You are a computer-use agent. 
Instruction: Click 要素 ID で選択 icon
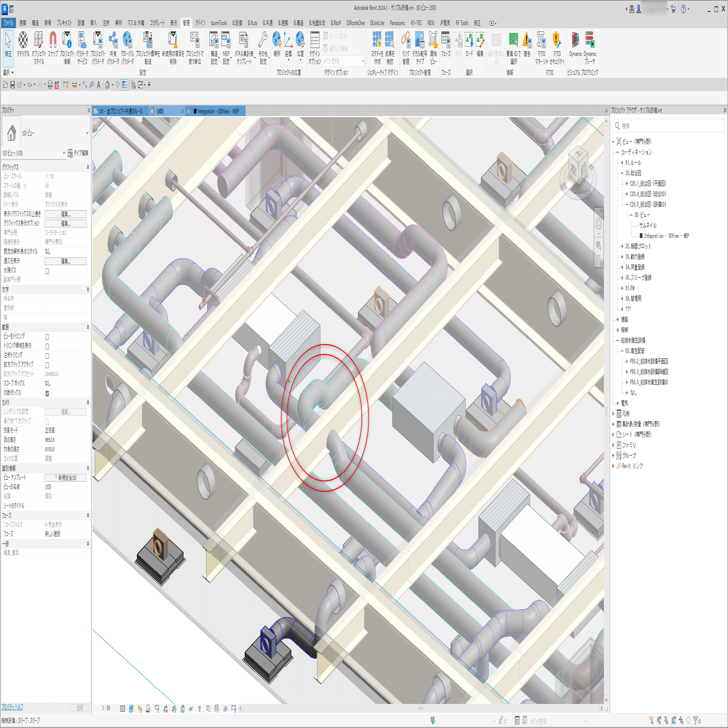pos(514,48)
